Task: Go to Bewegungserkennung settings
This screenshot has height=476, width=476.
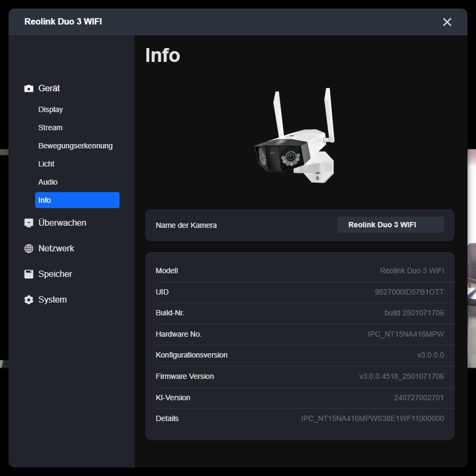Action: coord(75,146)
